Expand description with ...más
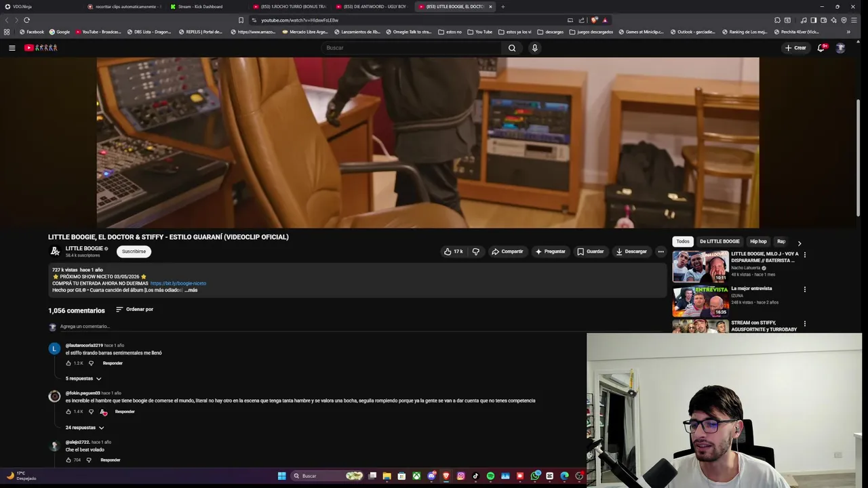The image size is (868, 488). point(191,290)
